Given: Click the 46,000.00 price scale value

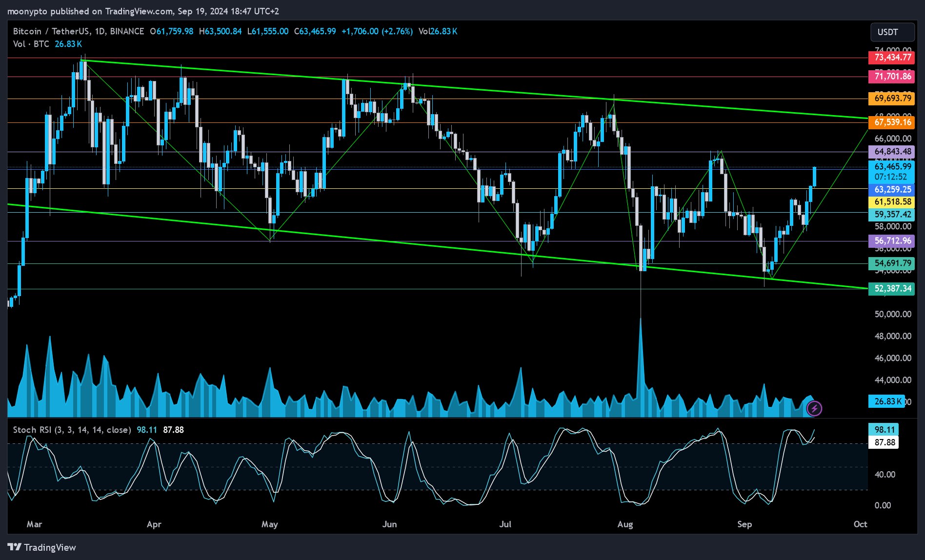Looking at the screenshot, I should pos(893,358).
